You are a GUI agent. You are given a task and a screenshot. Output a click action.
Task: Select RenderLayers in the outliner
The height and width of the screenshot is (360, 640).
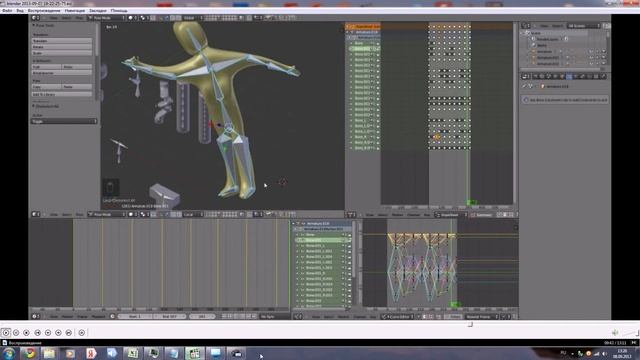(x=547, y=39)
